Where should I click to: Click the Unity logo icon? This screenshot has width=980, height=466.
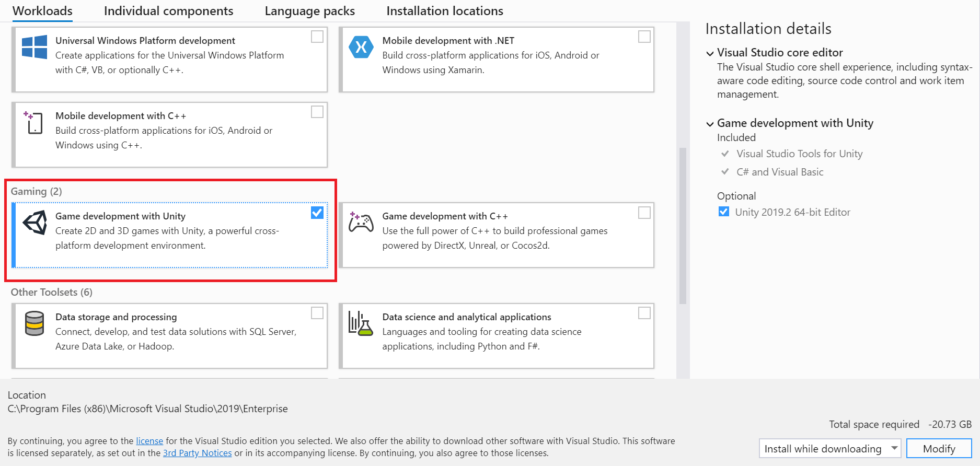click(x=35, y=223)
